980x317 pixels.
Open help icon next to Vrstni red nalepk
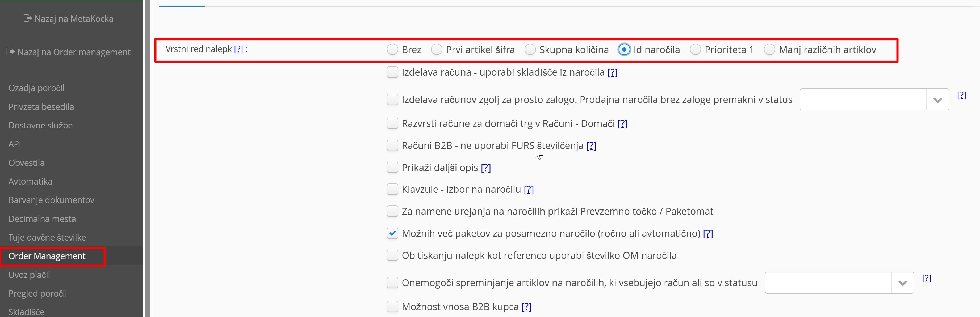tap(238, 49)
